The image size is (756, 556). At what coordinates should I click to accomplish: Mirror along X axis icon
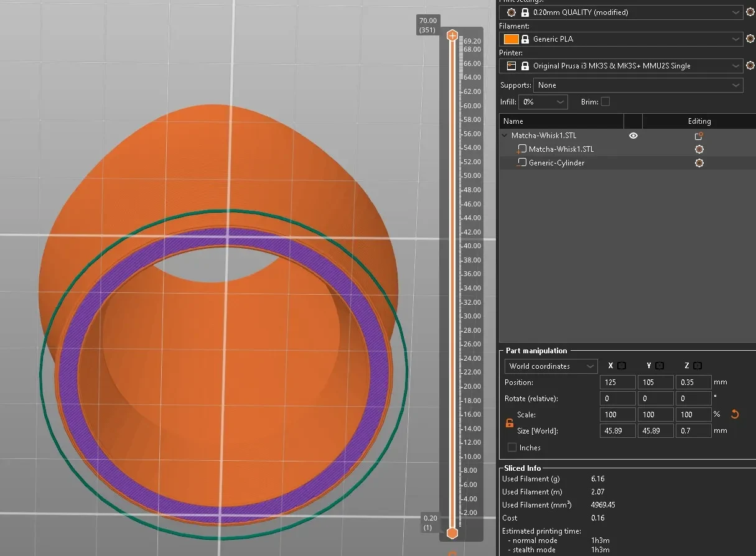coord(622,366)
